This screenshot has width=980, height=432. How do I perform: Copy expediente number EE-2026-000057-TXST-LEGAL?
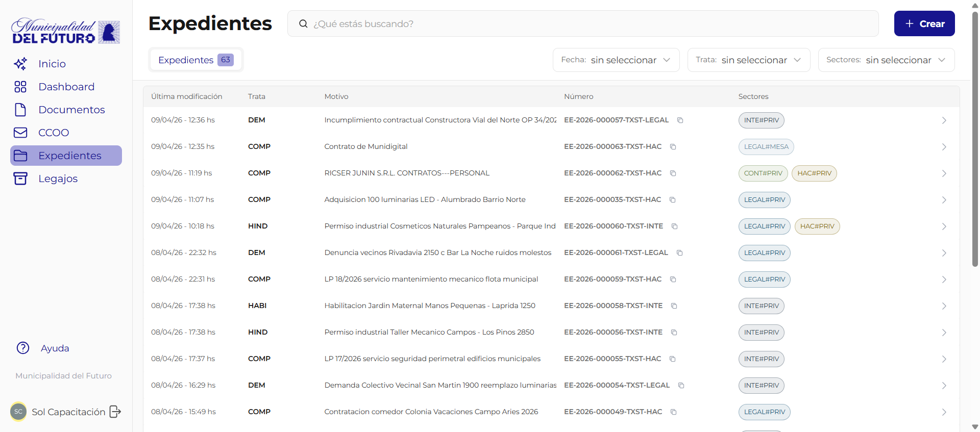(x=680, y=120)
